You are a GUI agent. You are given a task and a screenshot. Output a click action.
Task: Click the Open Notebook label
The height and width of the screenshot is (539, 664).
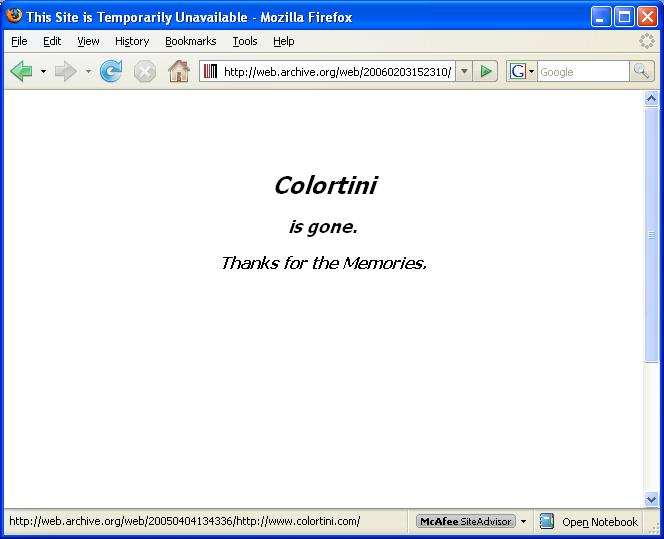600,522
